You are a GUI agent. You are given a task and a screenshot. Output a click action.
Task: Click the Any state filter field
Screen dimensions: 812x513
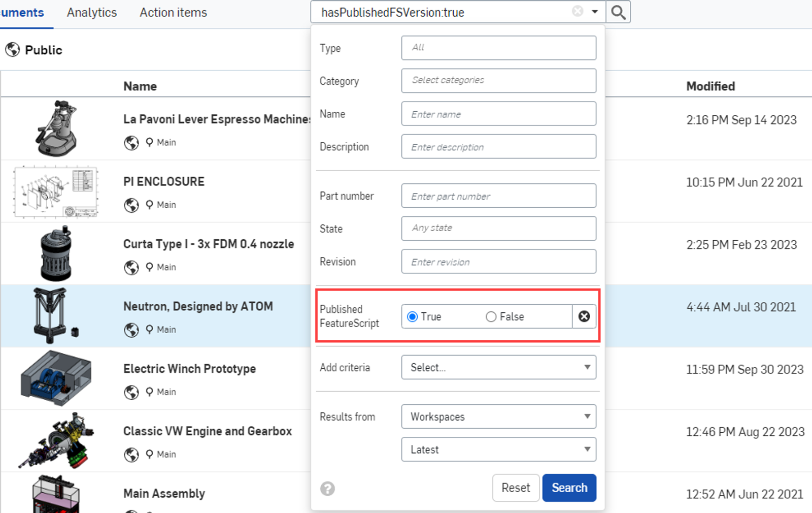point(498,228)
